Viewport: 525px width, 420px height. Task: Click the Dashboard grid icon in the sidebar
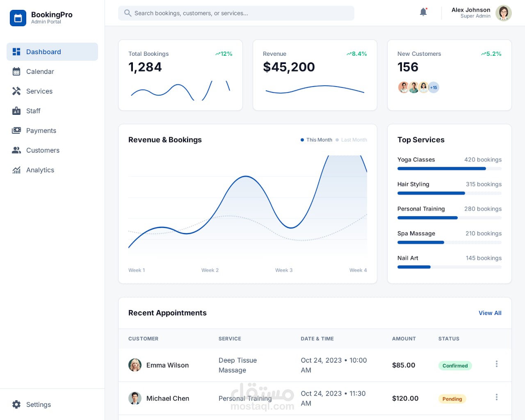[16, 52]
